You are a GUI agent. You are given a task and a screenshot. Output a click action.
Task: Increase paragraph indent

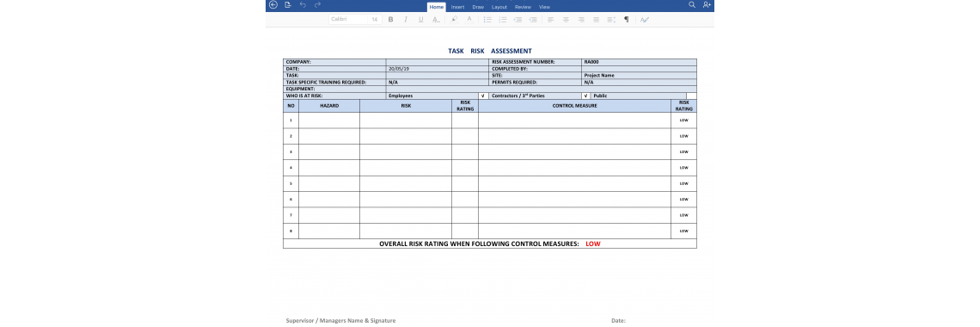532,20
